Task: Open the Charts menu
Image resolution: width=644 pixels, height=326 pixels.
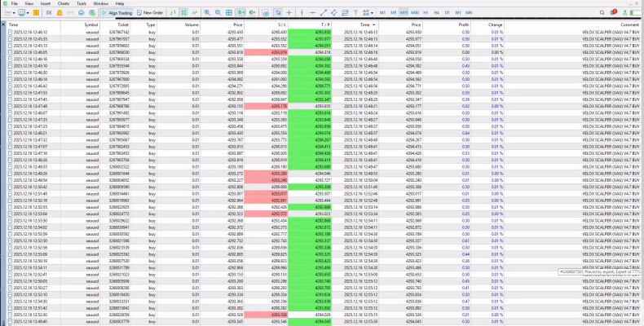Action: coord(64,3)
